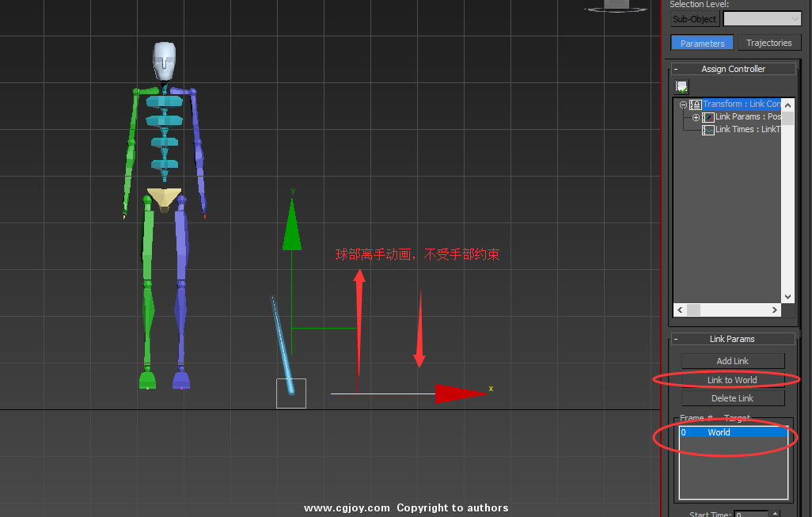Select the Link Params : Position track
The width and height of the screenshot is (812, 517).
(x=748, y=117)
